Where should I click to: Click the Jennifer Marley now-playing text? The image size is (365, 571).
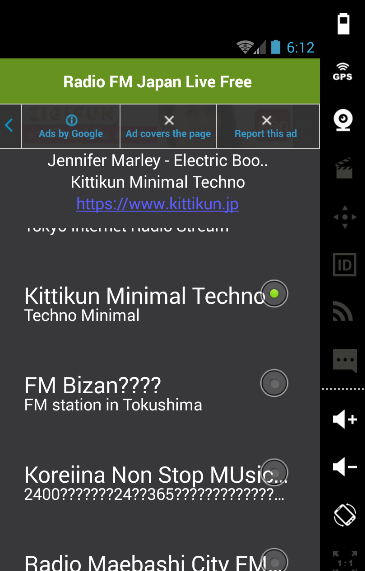[157, 161]
